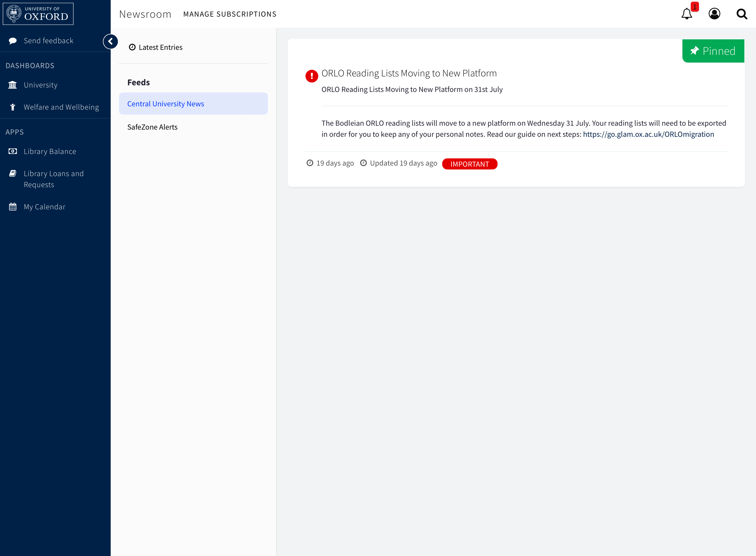
Task: Click the My Calendar icon
Action: tap(12, 206)
